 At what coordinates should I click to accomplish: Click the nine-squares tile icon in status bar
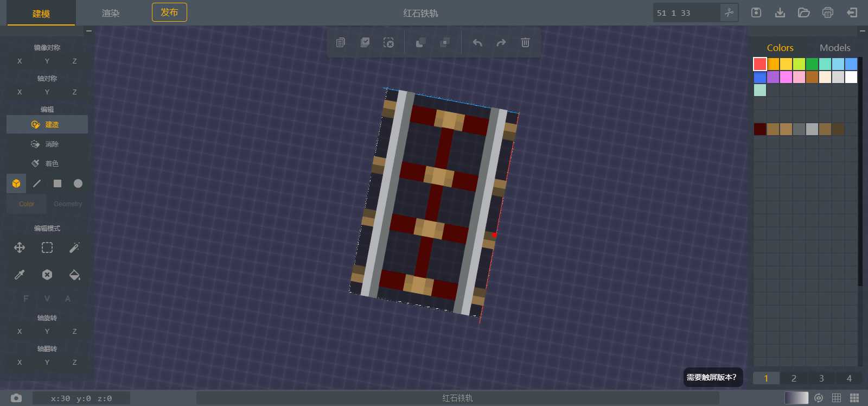tap(854, 398)
